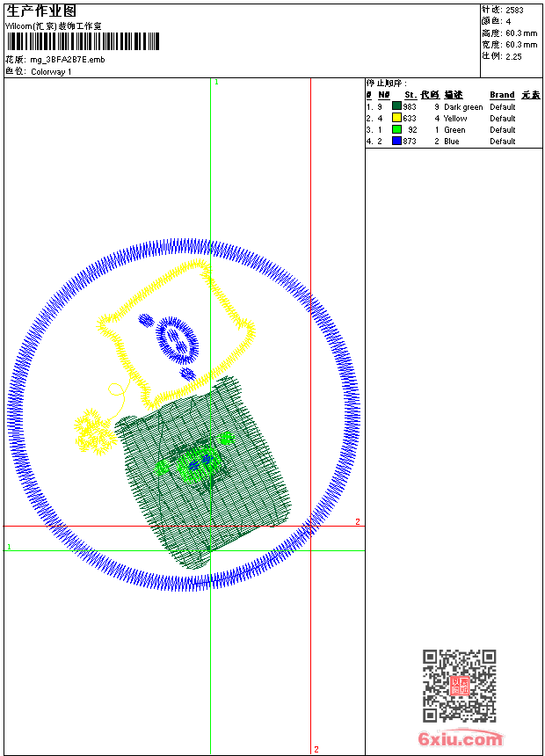Click the red guide label '2' at bottom
This screenshot has height=756, width=545.
pyautogui.click(x=316, y=749)
